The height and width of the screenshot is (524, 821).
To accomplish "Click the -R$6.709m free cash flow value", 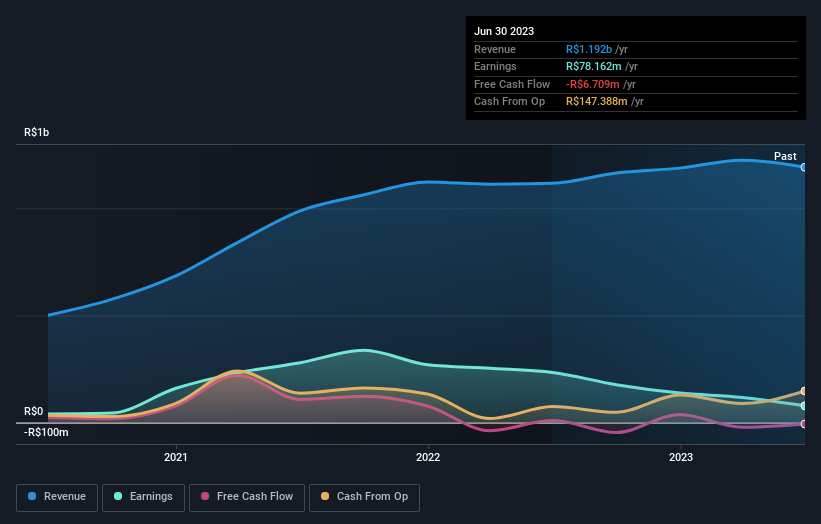I will [x=593, y=84].
